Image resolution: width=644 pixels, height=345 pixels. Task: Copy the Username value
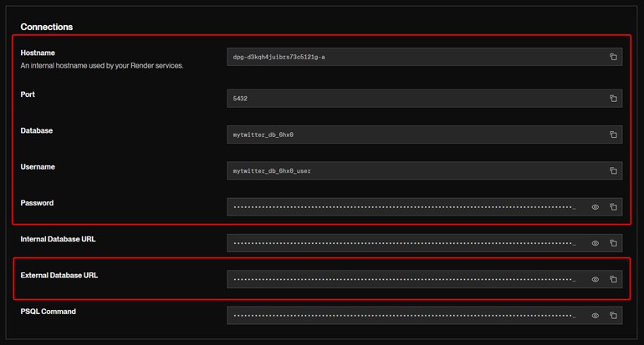pos(613,170)
